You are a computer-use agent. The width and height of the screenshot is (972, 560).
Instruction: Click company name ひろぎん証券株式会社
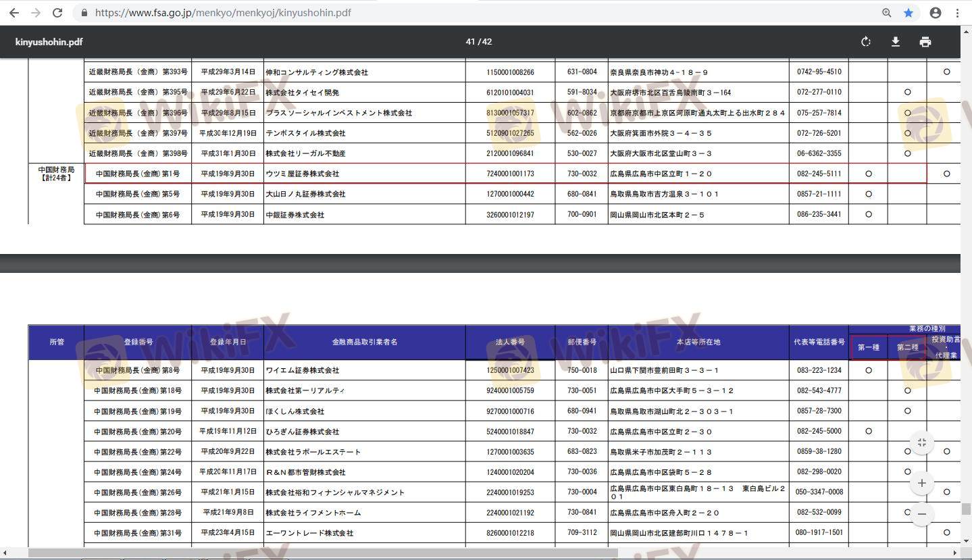click(x=303, y=432)
